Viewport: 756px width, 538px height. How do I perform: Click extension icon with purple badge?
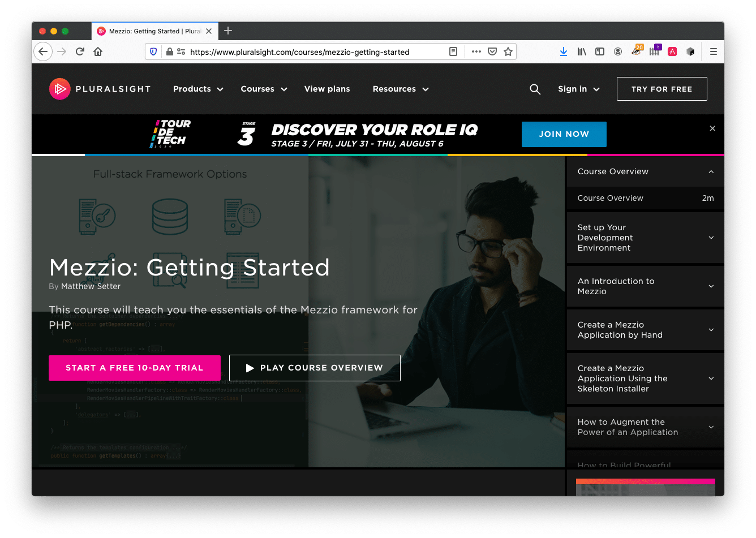click(655, 51)
